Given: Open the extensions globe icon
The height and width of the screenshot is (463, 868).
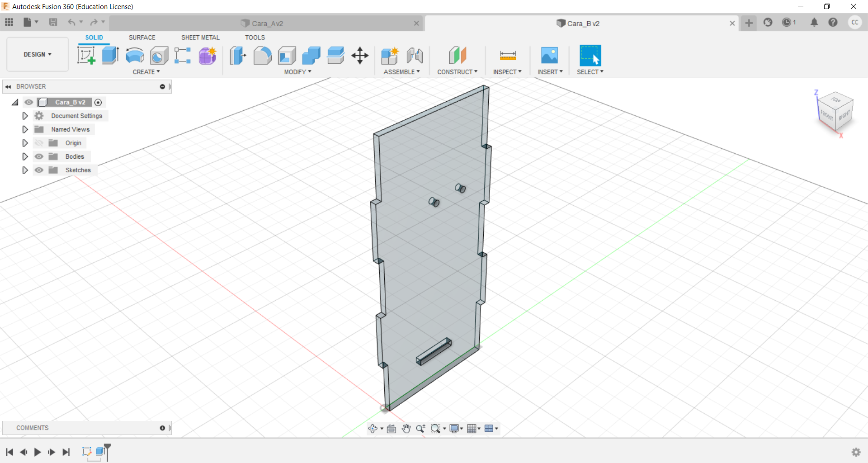Looking at the screenshot, I should pyautogui.click(x=768, y=22).
